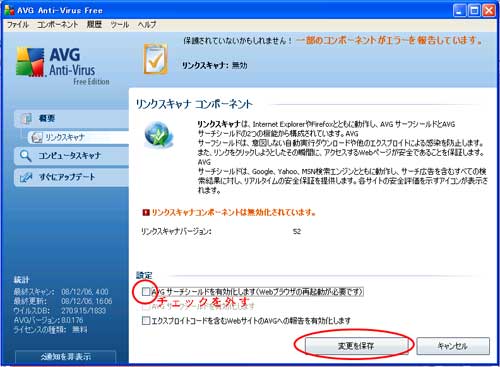Click the AVG logo
This screenshot has height=367, width=500.
tap(63, 65)
